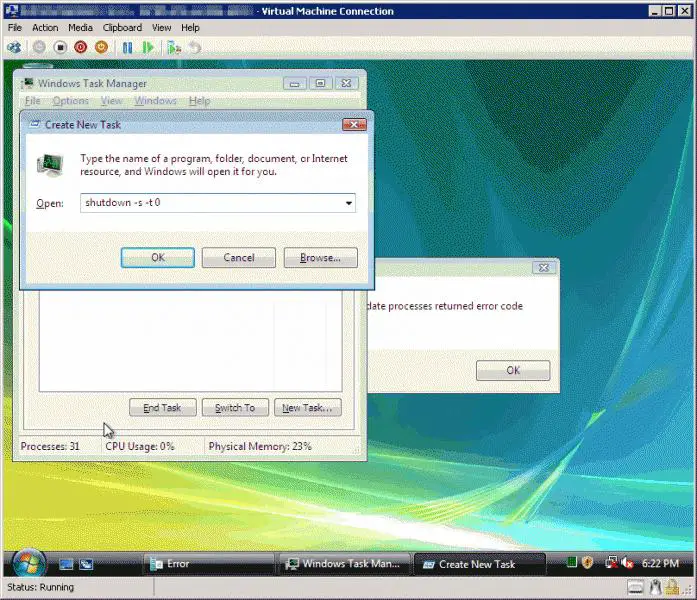This screenshot has height=600, width=697.
Task: Select Create New Task taskbar button
Action: (479, 564)
